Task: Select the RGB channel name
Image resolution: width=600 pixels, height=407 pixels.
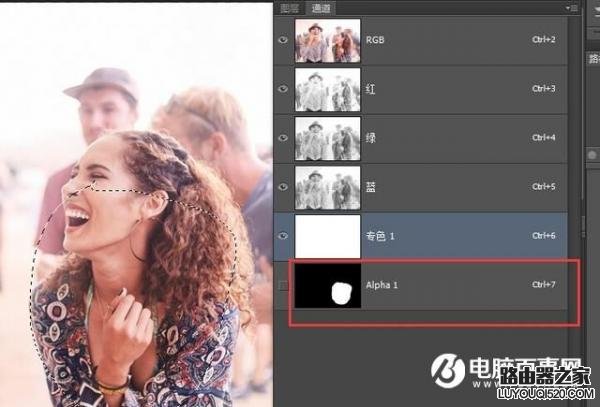Action: [375, 40]
